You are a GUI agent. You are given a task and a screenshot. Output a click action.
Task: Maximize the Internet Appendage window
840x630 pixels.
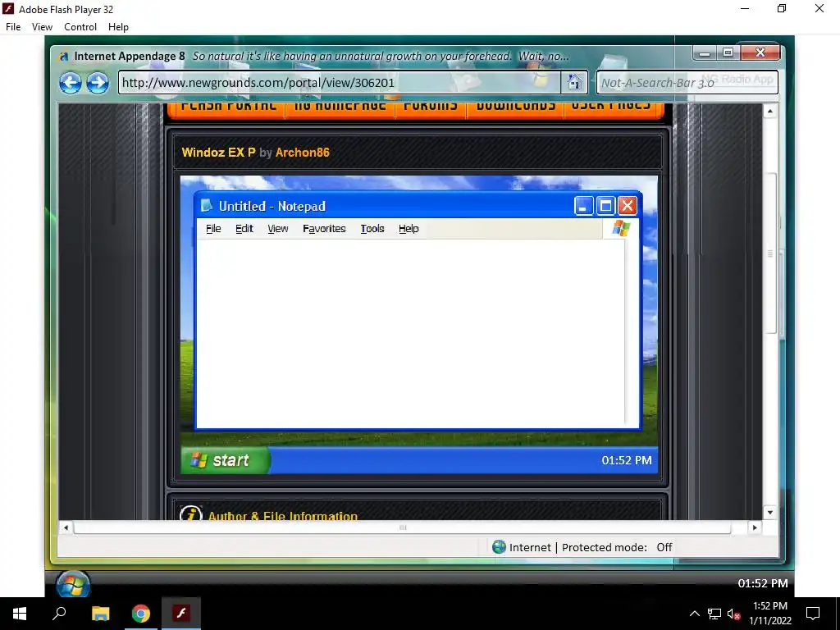click(728, 52)
